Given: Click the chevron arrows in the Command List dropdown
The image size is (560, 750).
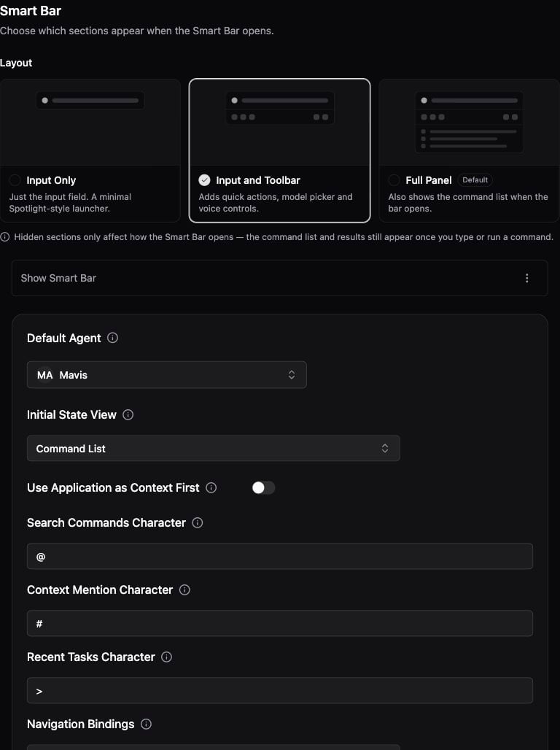Looking at the screenshot, I should click(x=384, y=448).
